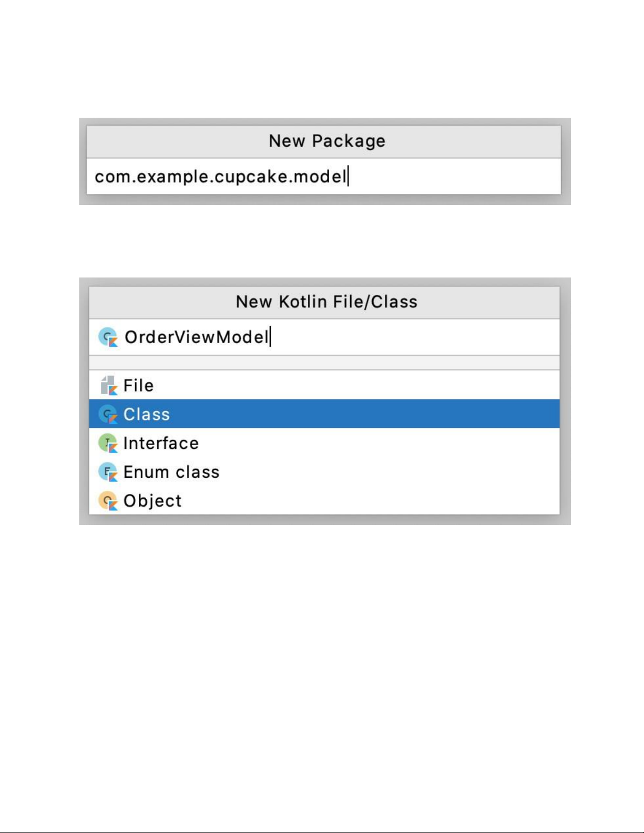
Task: Focus the New Package name field
Action: 452,177
